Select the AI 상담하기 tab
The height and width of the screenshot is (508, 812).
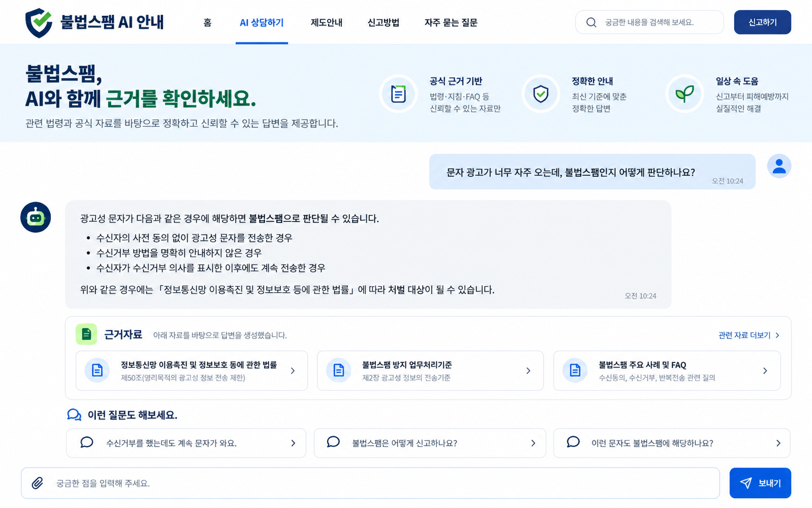tap(262, 23)
